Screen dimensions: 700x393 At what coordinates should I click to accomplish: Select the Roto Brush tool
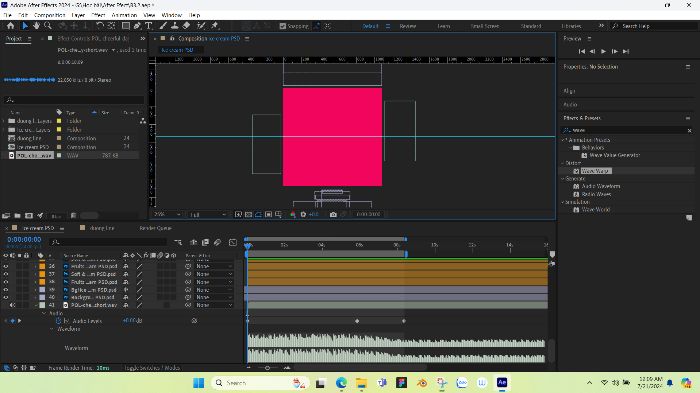201,26
